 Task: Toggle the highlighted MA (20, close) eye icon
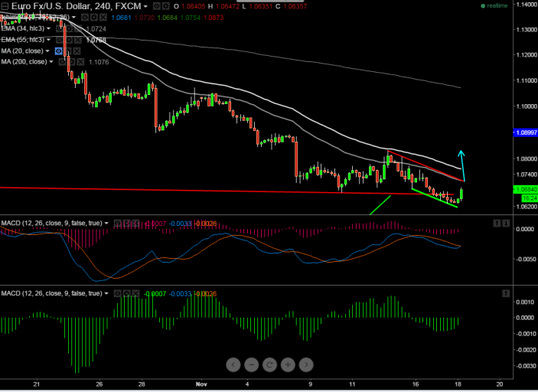[x=59, y=51]
